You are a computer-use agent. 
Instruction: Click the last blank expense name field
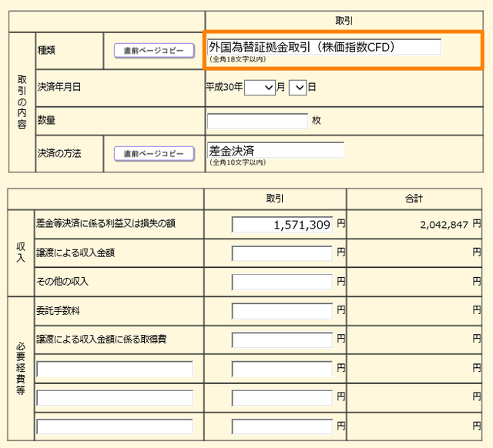point(115,426)
